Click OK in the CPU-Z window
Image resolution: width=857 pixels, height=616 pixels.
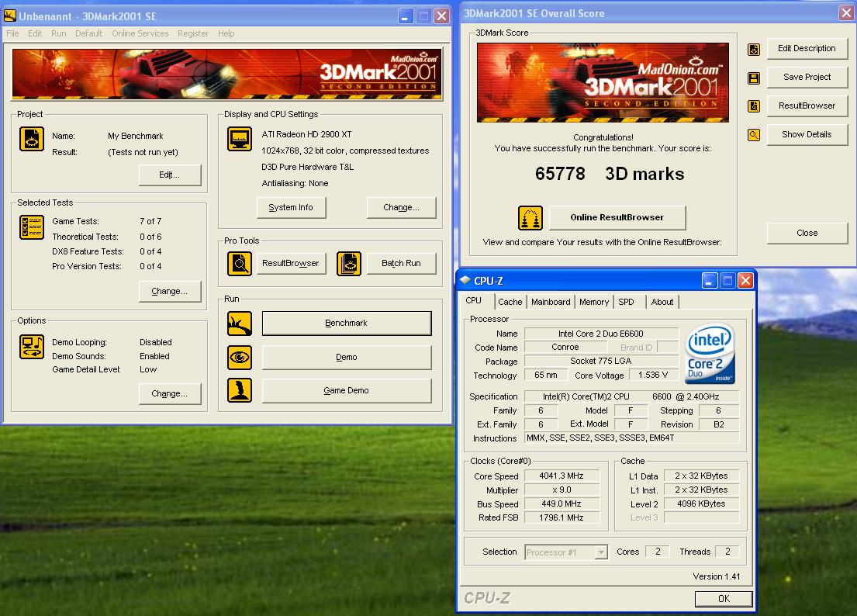(x=724, y=599)
